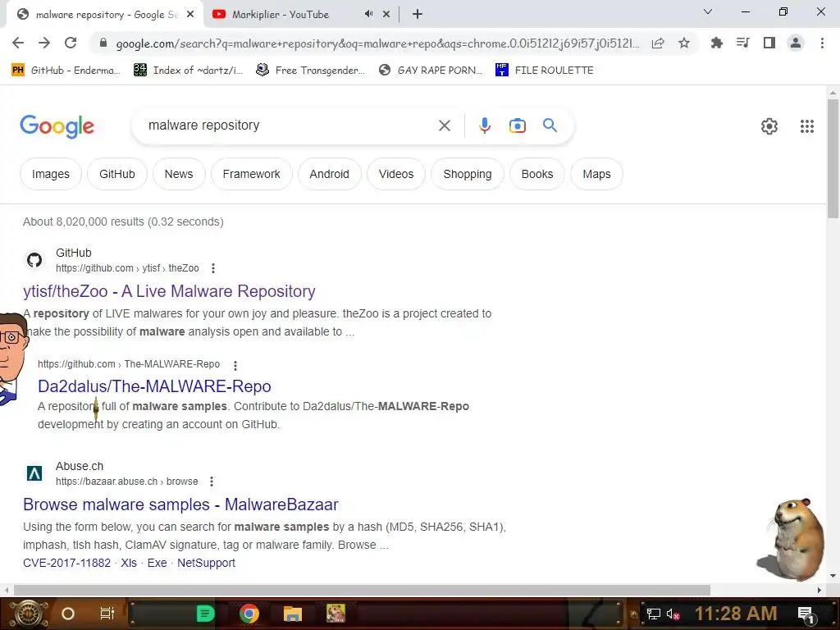Close the malware repository tab
The height and width of the screenshot is (630, 840).
(x=190, y=15)
